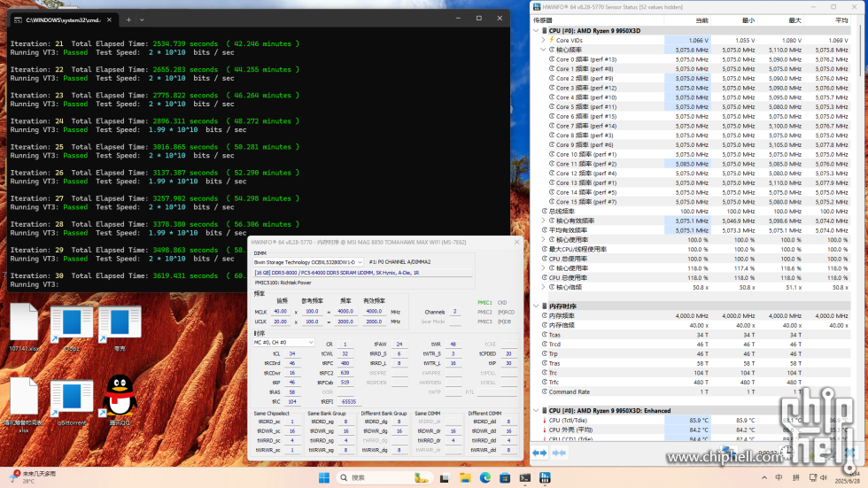This screenshot has width=868, height=488.
Task: Click the expand-columns arrows icon in HWiNFO sensor toolbar
Action: 539,453
